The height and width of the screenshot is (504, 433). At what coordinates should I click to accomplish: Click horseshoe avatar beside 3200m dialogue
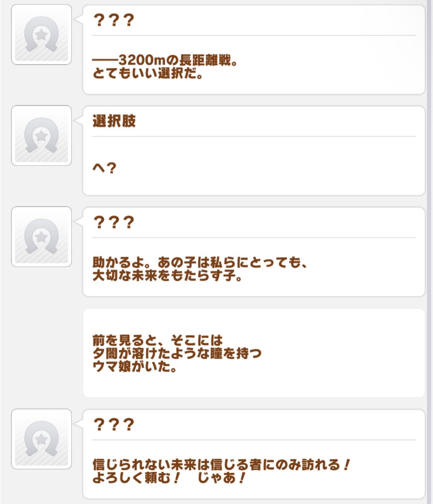point(42,35)
